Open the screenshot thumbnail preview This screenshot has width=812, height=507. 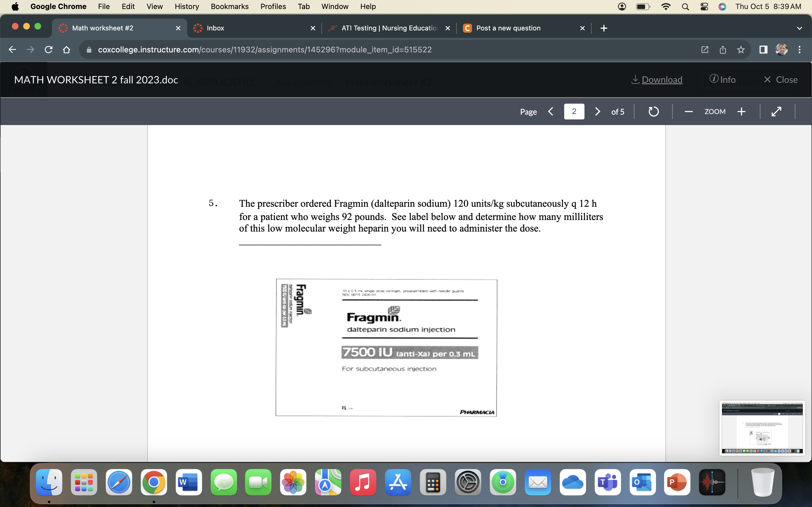[x=762, y=428]
